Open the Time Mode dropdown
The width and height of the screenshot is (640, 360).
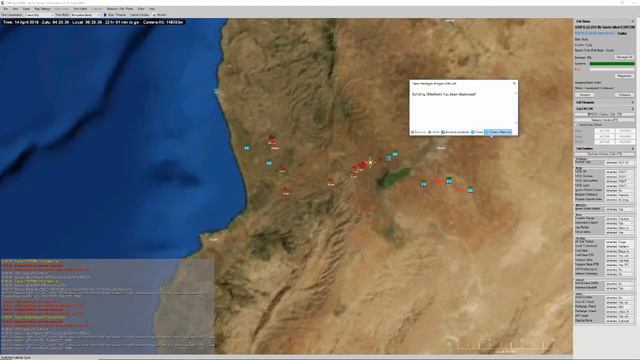pos(85,15)
